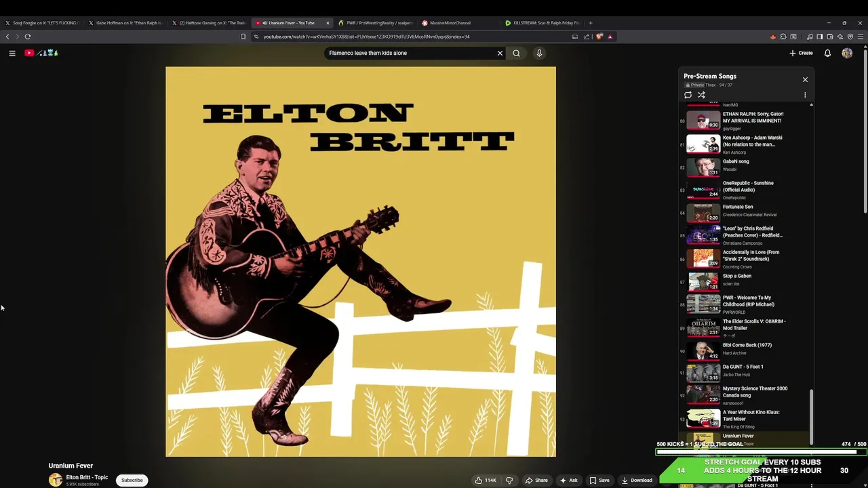Viewport: 868px width, 488px height.
Task: Open the account avatar menu
Action: pyautogui.click(x=847, y=53)
